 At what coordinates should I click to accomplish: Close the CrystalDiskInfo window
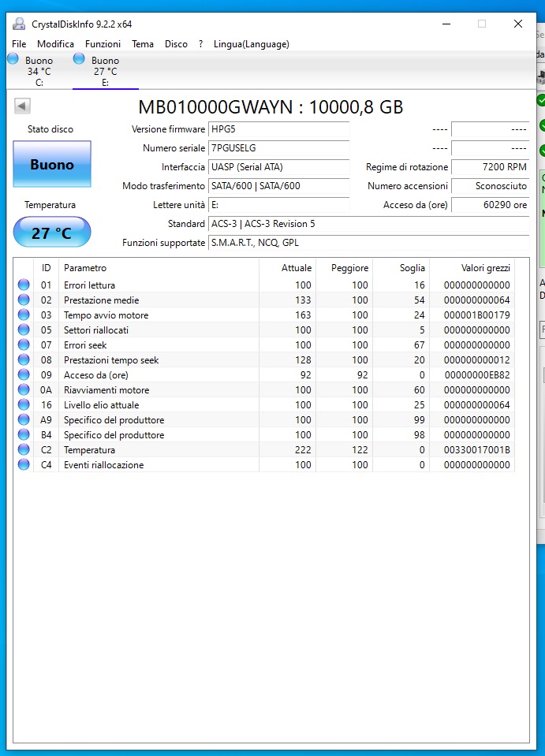[518, 24]
